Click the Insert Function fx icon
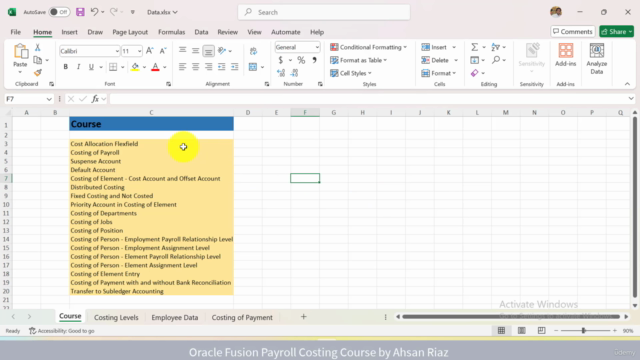640x360 pixels. click(95, 99)
